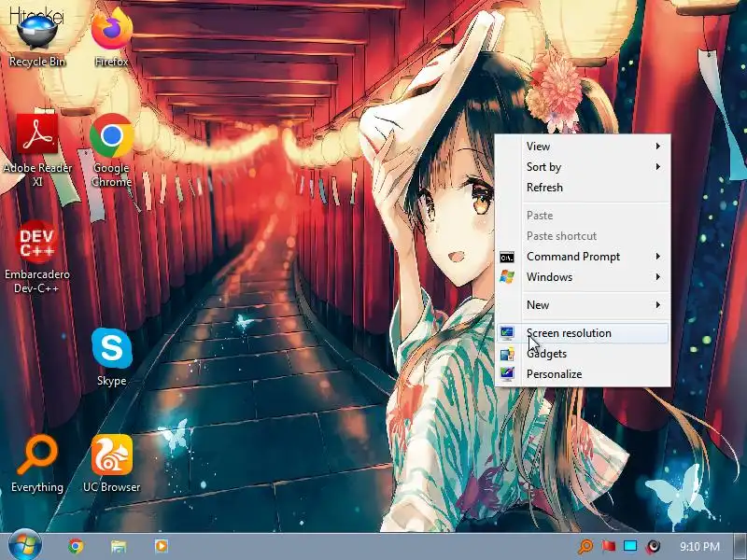
Task: Choose Screen resolution in the context menu
Action: coord(583,333)
